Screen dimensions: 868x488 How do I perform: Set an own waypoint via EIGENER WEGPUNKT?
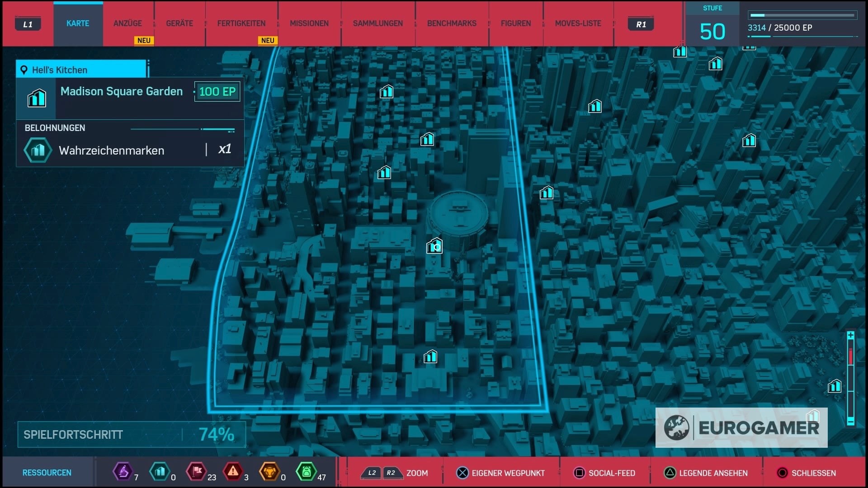click(x=508, y=473)
